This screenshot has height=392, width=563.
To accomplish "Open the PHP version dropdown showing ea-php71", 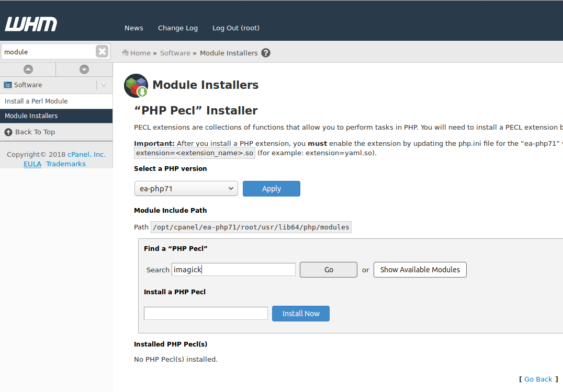I will coord(186,188).
